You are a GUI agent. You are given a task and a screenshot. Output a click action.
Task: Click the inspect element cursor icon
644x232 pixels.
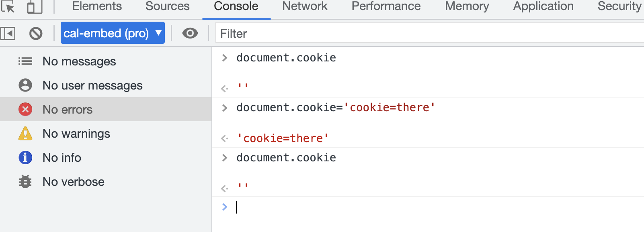tap(8, 6)
